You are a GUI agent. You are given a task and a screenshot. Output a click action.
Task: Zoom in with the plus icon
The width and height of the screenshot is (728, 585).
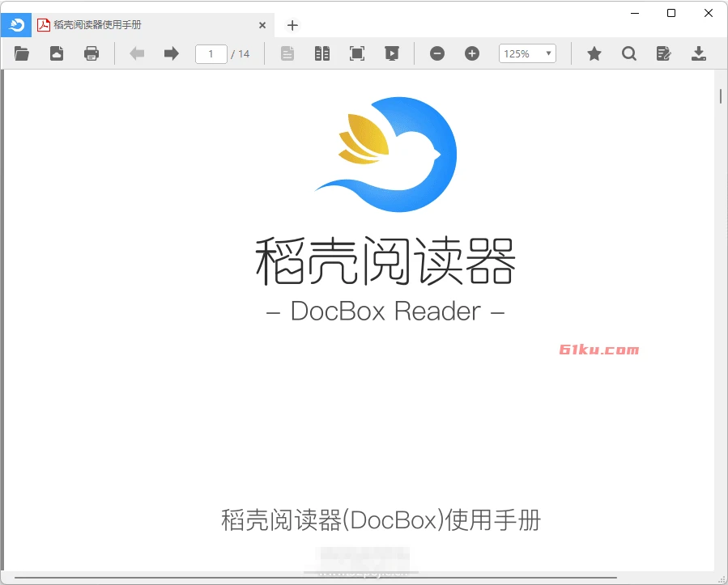coord(472,53)
